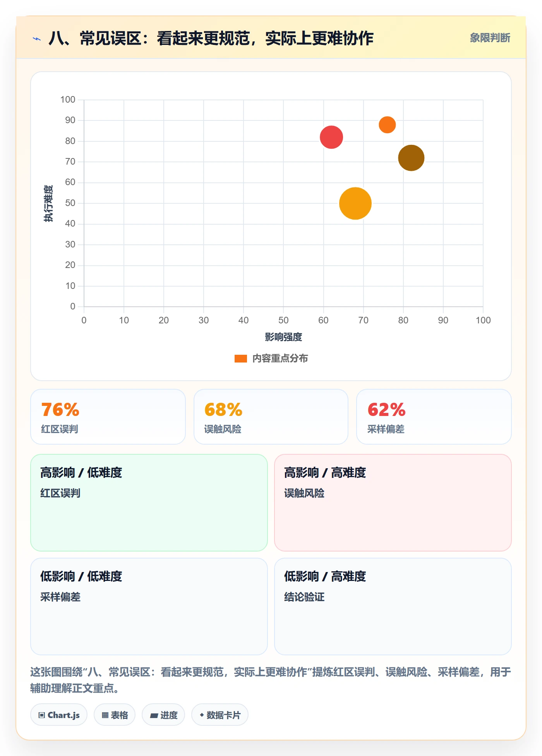Click the brown bubble in the chart

(x=411, y=158)
